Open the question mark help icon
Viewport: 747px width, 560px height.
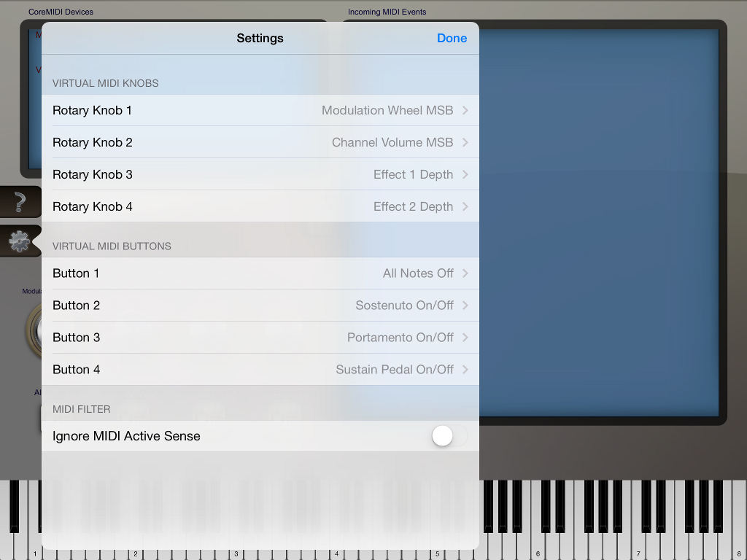click(x=20, y=201)
